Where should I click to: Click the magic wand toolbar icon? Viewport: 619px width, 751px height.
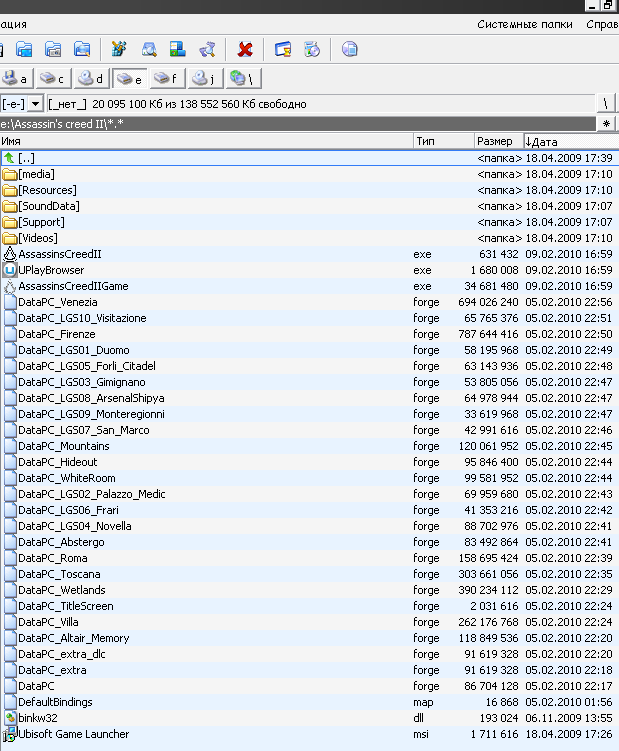pyautogui.click(x=119, y=49)
